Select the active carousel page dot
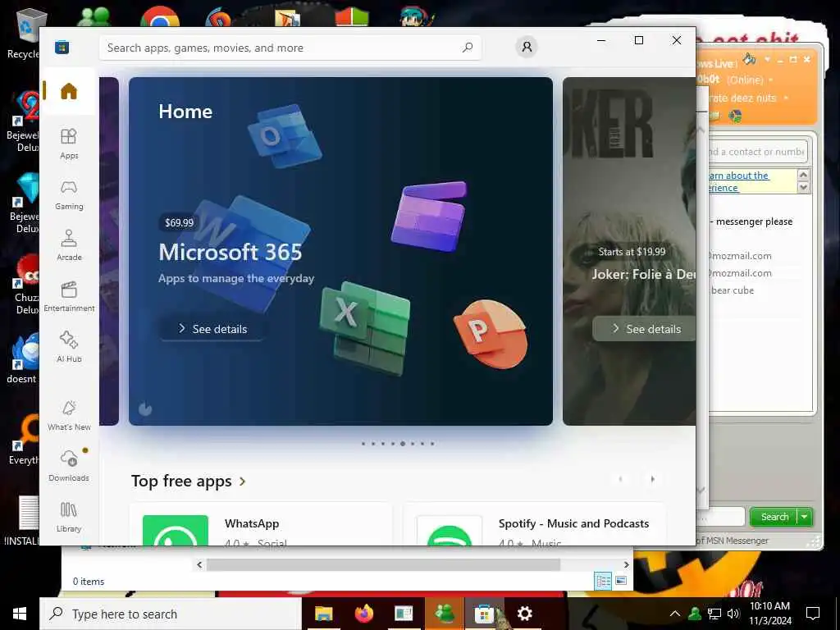Screen dimensions: 840x630 [402, 444]
